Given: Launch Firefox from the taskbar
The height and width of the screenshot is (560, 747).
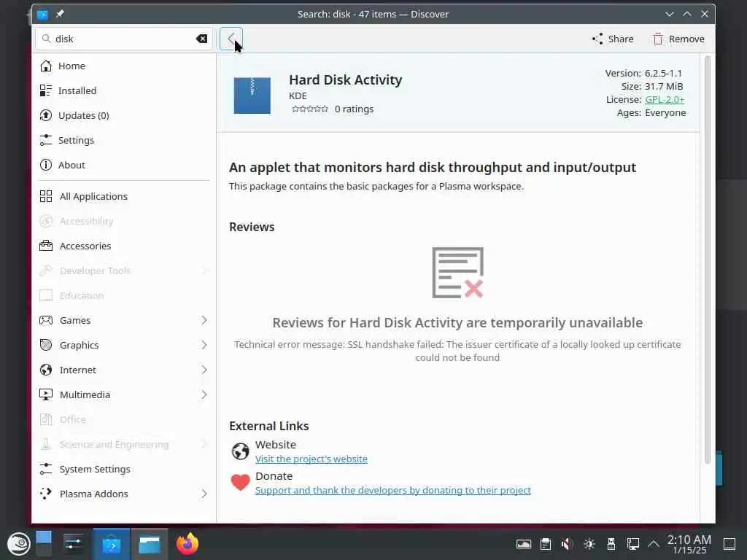Looking at the screenshot, I should tap(187, 544).
